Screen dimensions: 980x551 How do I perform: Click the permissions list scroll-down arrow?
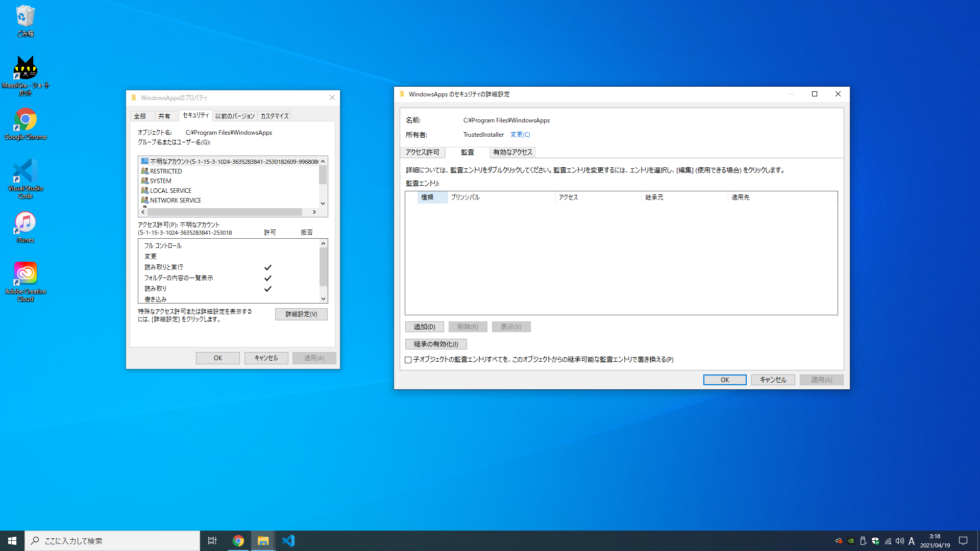pos(323,299)
